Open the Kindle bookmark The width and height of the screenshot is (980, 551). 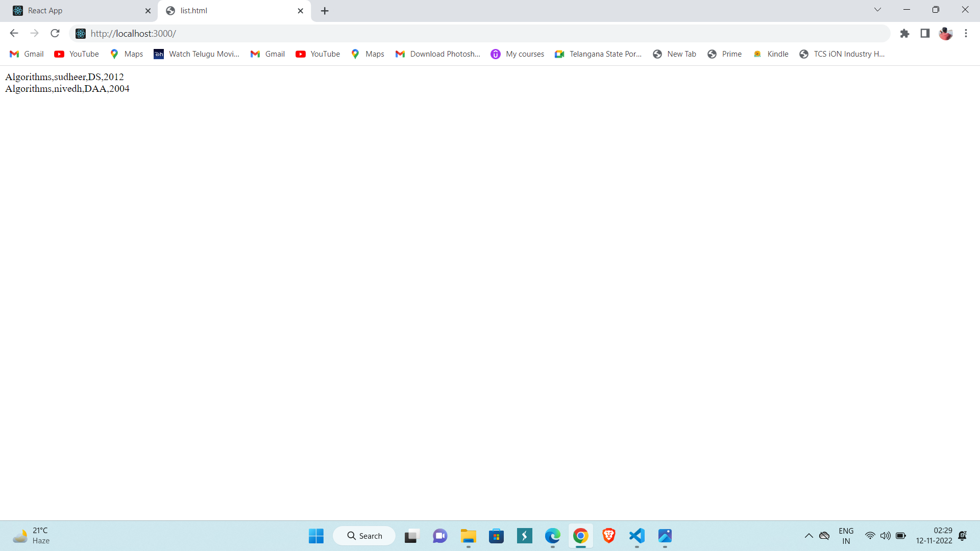pyautogui.click(x=771, y=54)
